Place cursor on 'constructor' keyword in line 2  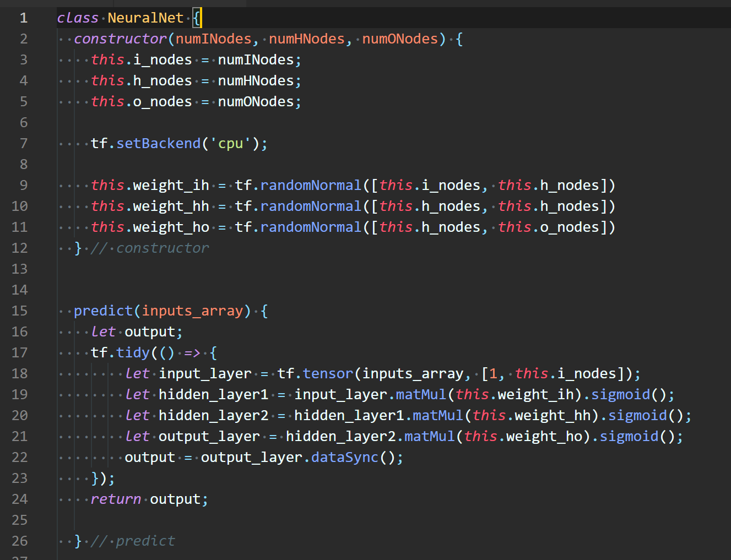tap(120, 39)
